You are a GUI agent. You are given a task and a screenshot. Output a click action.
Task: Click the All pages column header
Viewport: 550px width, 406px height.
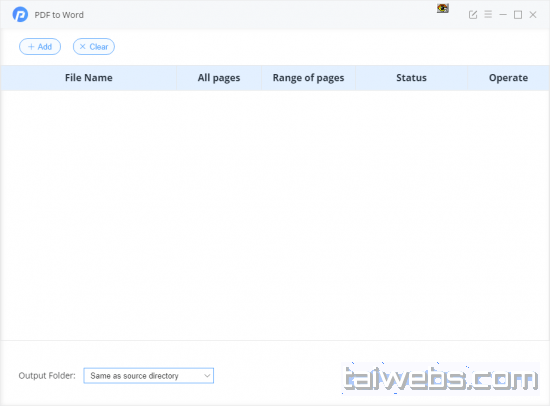click(219, 78)
